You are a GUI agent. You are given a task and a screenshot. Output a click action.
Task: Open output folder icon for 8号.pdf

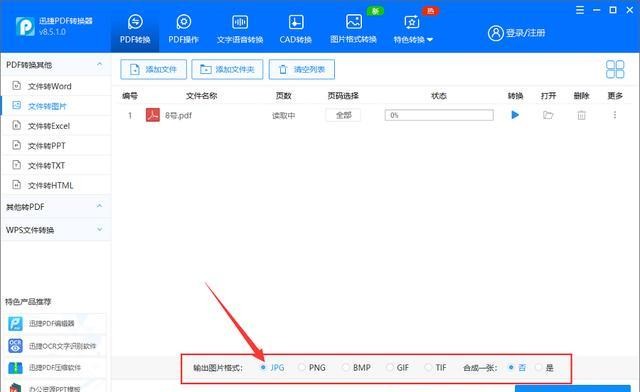(548, 115)
